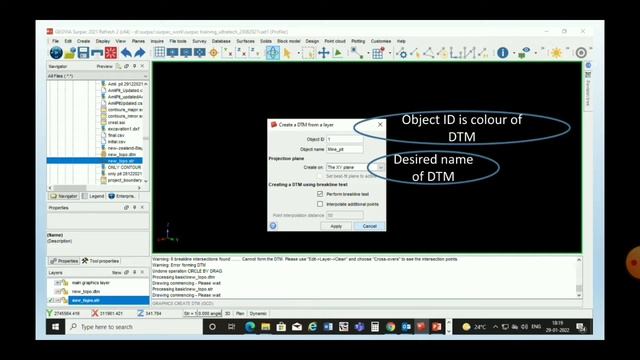Open the All Files filter dropdown
The height and width of the screenshot is (360, 640).
pos(145,76)
